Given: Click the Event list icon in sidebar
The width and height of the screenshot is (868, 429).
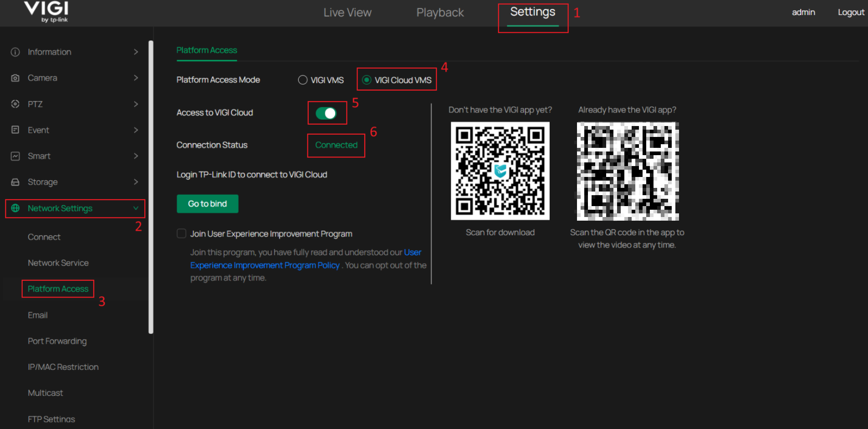Looking at the screenshot, I should (x=15, y=130).
